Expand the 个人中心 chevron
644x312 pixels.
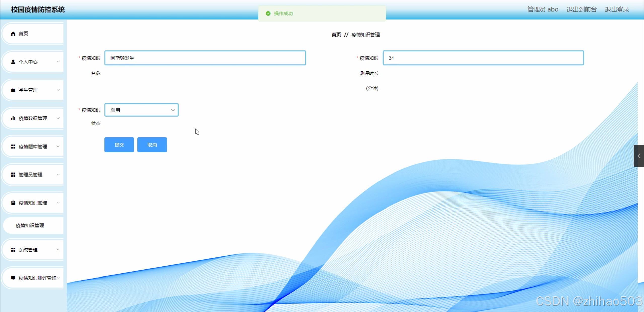point(58,62)
